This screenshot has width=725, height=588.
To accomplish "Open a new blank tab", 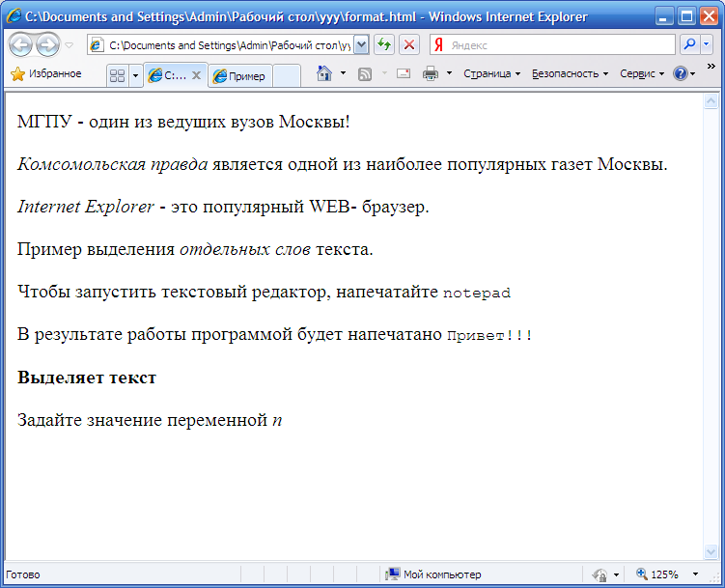I will [286, 76].
